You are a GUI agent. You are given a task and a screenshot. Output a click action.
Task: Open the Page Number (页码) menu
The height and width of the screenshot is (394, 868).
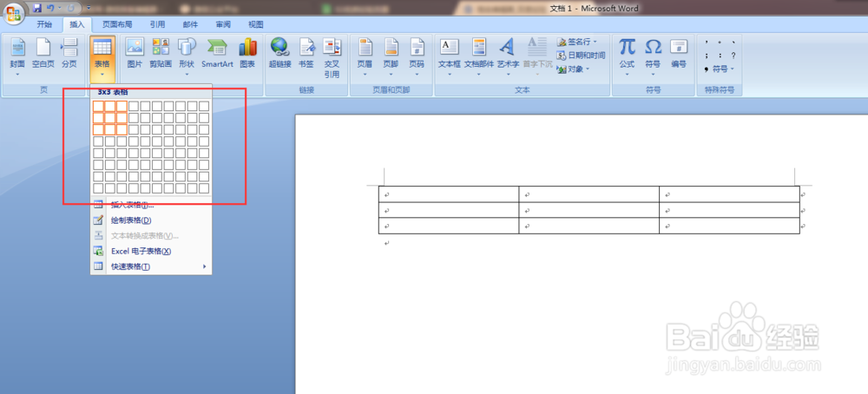click(x=417, y=57)
